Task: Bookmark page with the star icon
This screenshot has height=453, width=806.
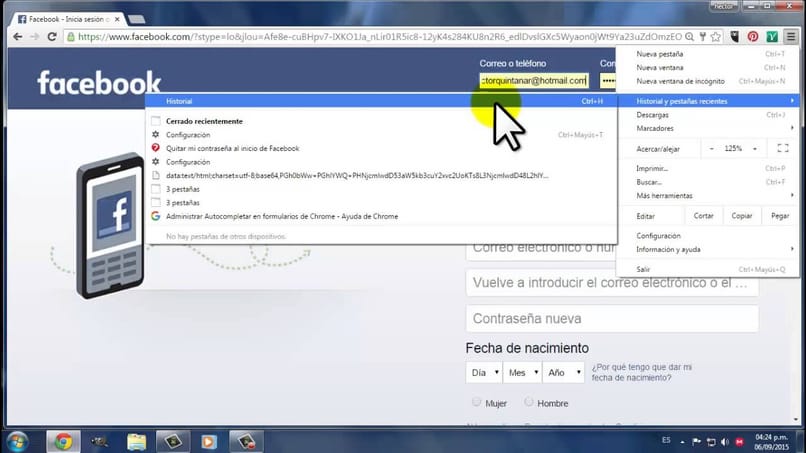Action: pos(716,37)
